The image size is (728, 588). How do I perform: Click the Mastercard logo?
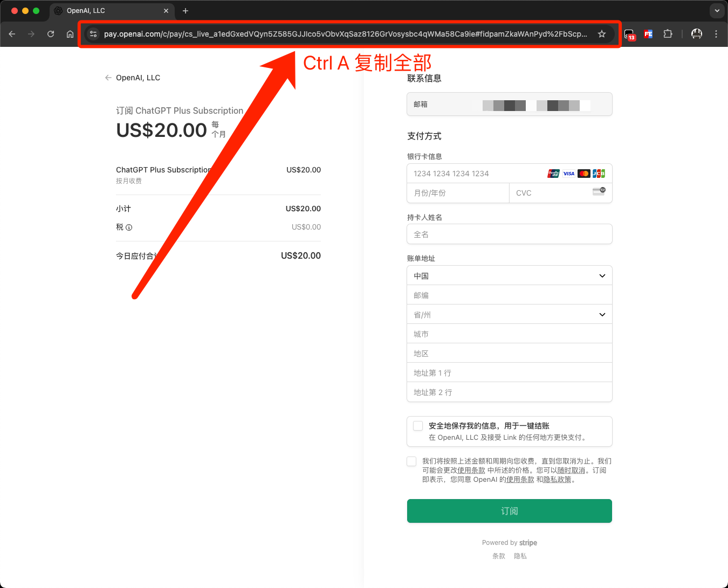584,174
